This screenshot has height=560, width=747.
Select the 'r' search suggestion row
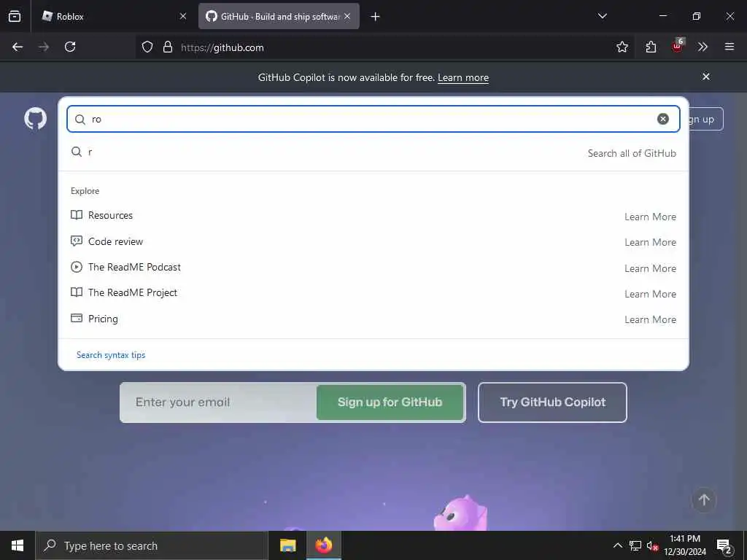pyautogui.click(x=373, y=152)
